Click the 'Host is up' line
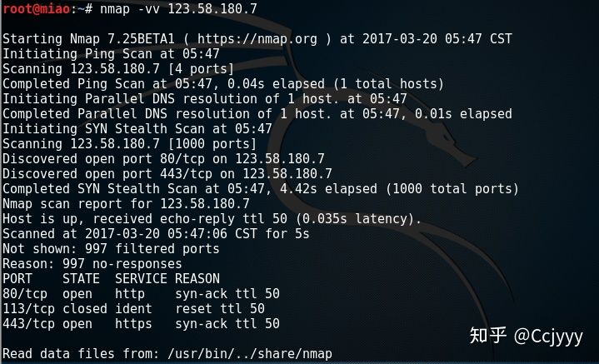Screen dimensions: 599x364 (x=212, y=218)
